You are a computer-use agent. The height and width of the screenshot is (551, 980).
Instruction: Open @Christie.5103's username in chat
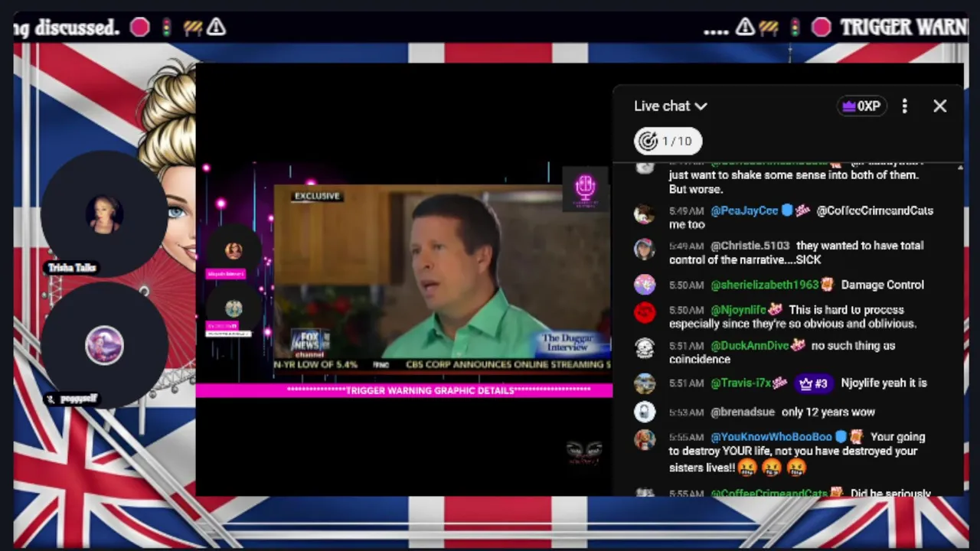(x=750, y=246)
